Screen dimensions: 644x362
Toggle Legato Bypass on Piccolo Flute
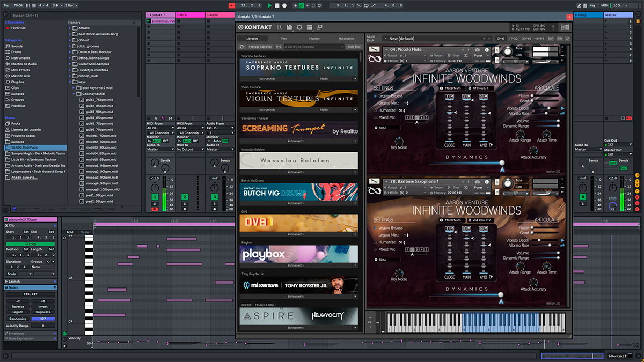click(x=376, y=96)
